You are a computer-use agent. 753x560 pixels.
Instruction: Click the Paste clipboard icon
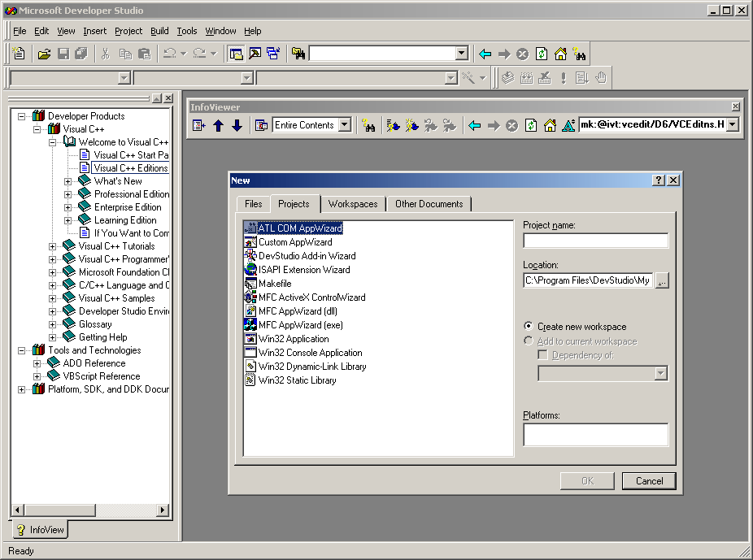point(144,54)
